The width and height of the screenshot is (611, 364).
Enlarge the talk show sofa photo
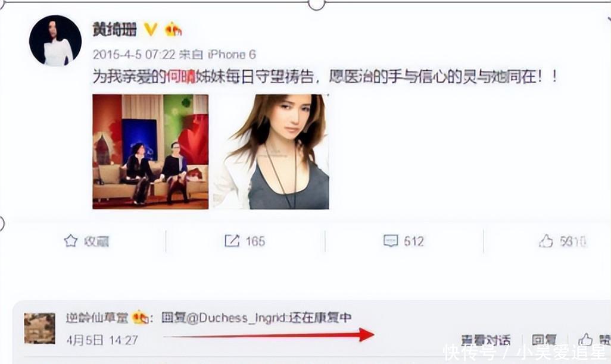coord(151,152)
